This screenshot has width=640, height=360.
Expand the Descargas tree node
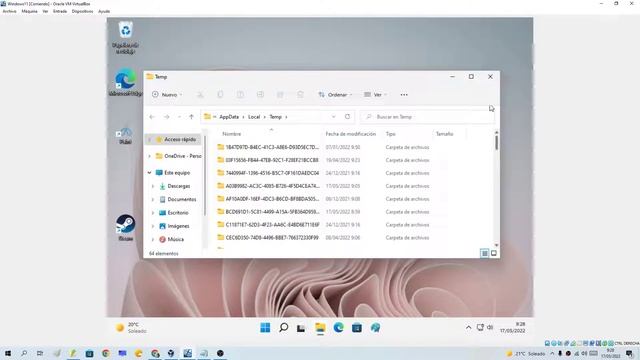point(153,186)
